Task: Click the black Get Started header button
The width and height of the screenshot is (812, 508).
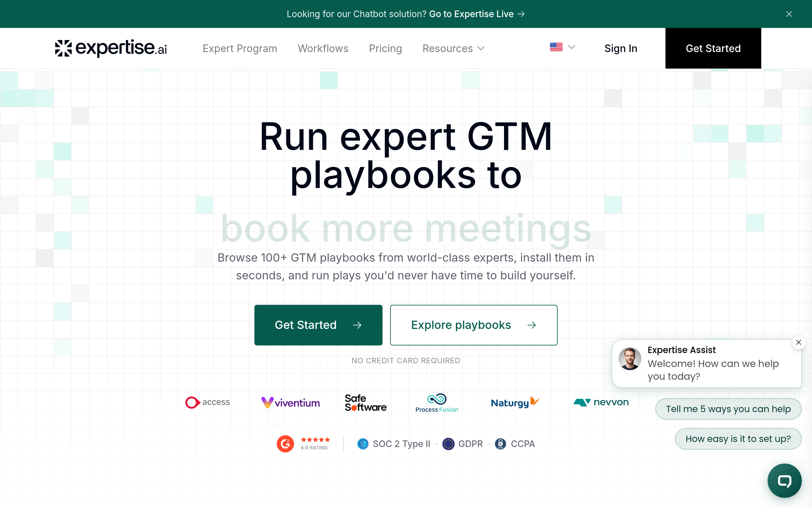Action: click(713, 48)
